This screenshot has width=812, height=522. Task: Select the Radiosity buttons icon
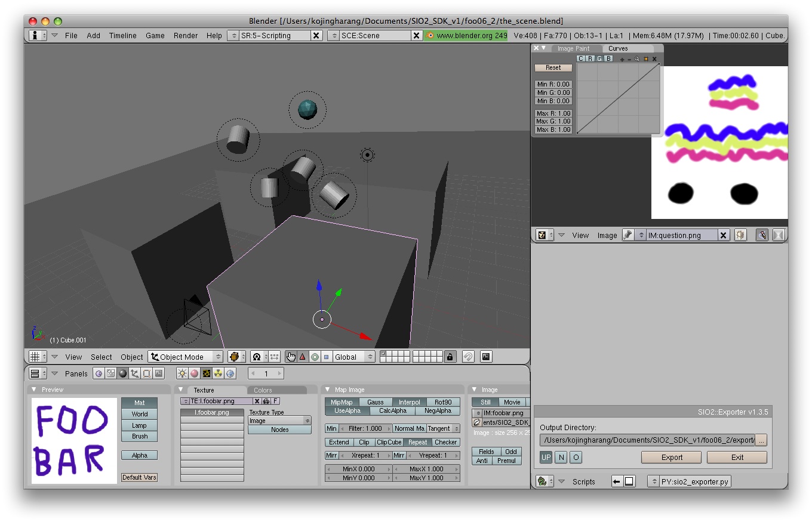[x=218, y=373]
